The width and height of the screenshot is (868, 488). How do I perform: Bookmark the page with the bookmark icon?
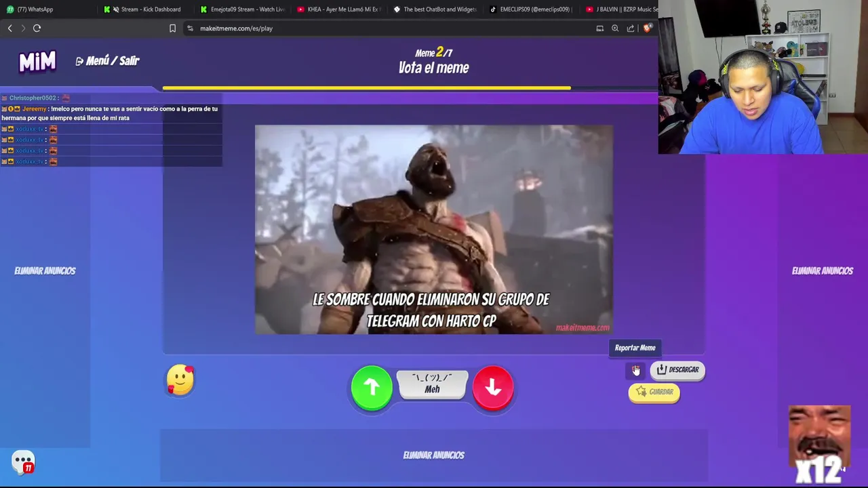(172, 28)
